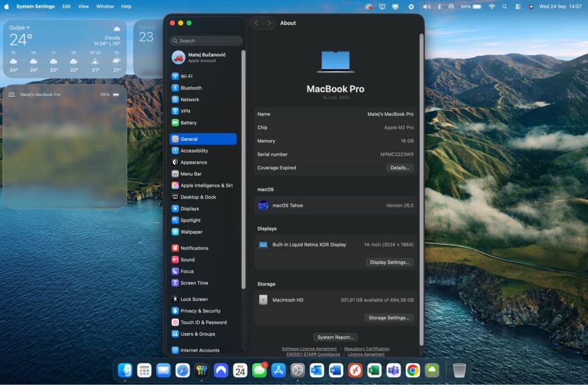Select Bluetooth in the sidebar
The height and width of the screenshot is (385, 588).
(x=190, y=88)
